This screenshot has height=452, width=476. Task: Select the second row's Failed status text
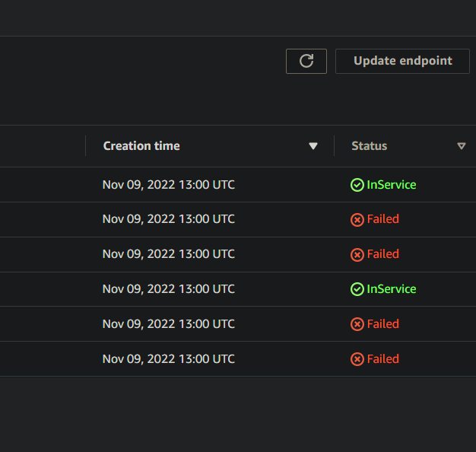click(x=383, y=219)
